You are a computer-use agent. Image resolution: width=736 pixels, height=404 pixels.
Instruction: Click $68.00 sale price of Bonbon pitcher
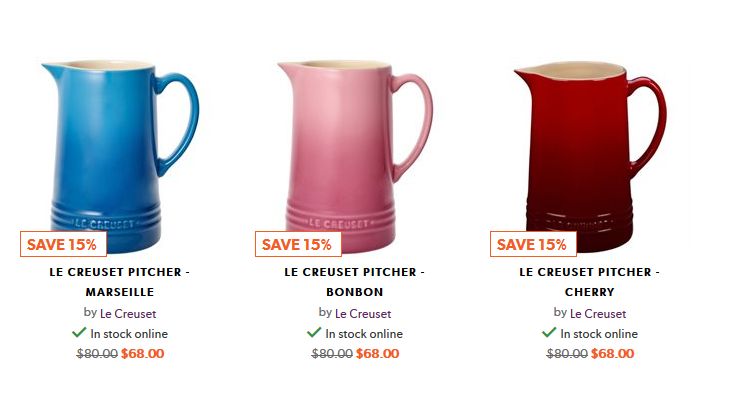[377, 353]
